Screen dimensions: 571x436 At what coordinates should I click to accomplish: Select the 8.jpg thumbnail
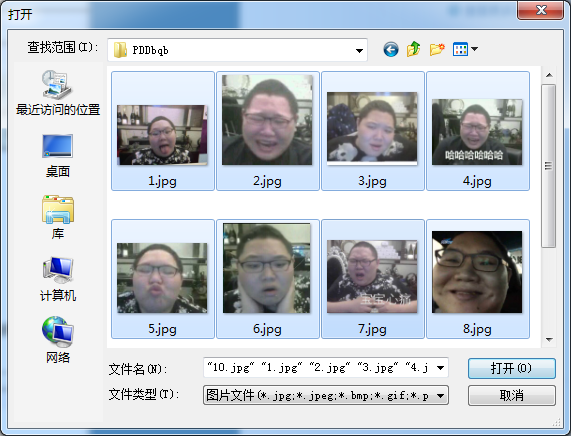point(477,279)
